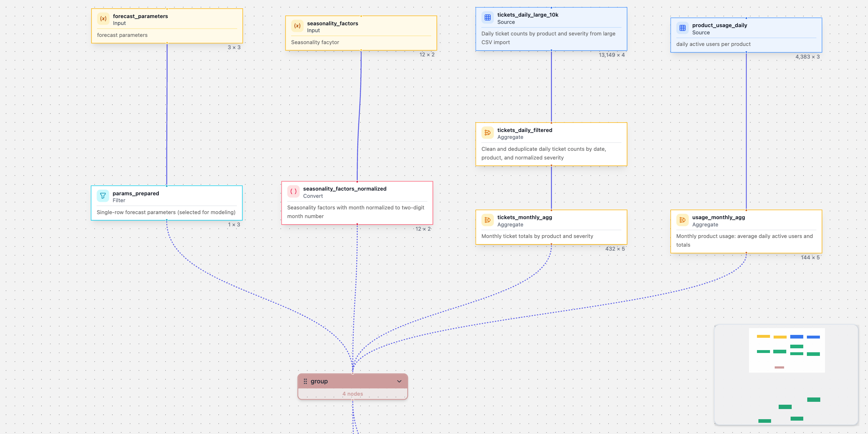Click the input port atop tickets_daily_filtered
The image size is (868, 434).
pos(551,123)
